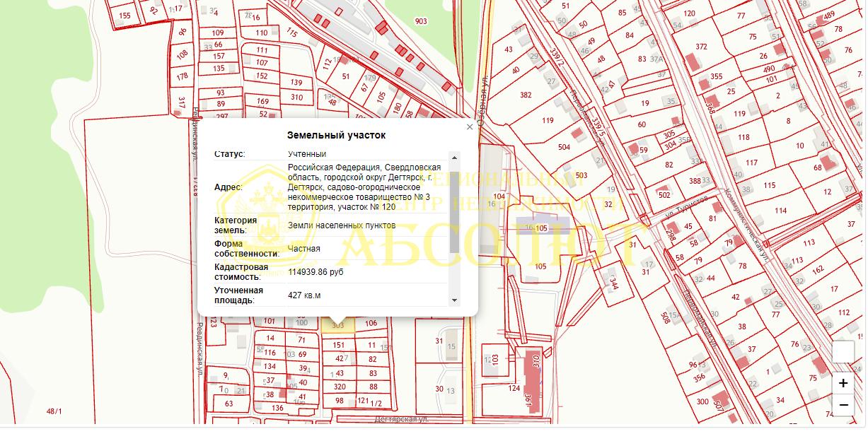Click the Адрес field label
The height and width of the screenshot is (441, 868).
pos(228,187)
